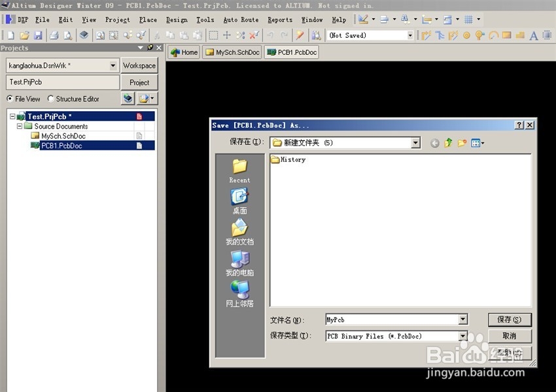The image size is (556, 392).
Task: Collapse the Test.PrjPcb project node
Action: pos(12,116)
